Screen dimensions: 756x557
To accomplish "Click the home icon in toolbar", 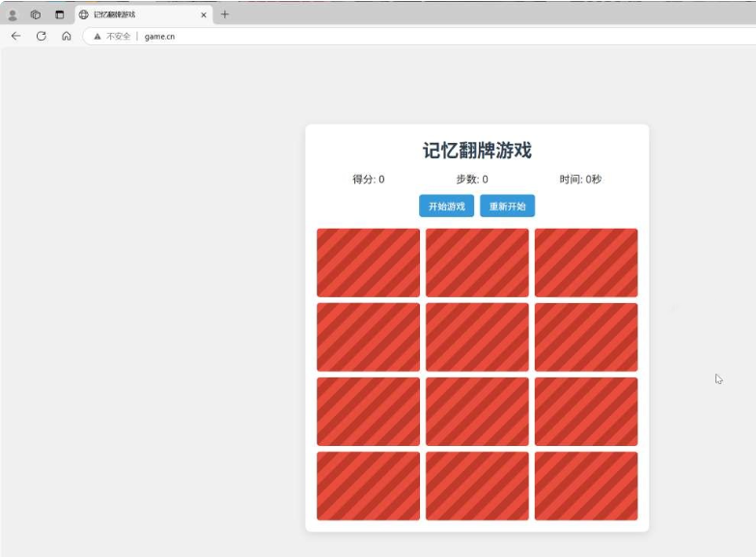I will [66, 36].
